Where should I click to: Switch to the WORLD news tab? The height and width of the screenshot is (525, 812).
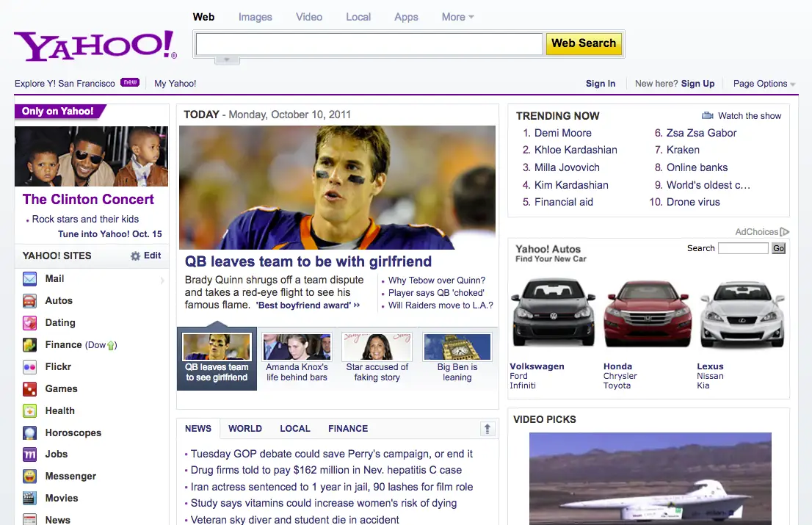coord(245,429)
